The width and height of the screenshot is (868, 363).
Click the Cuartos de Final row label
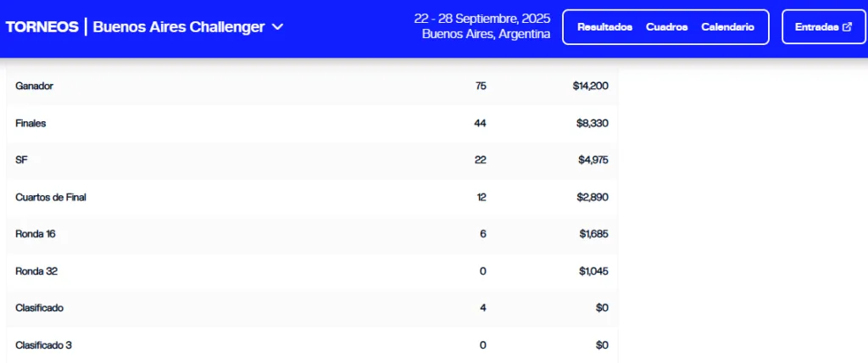[x=51, y=197]
